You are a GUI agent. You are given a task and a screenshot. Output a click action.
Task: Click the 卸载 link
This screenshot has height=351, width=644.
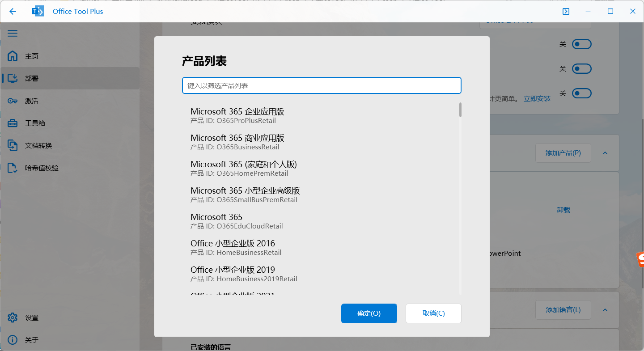coord(563,210)
